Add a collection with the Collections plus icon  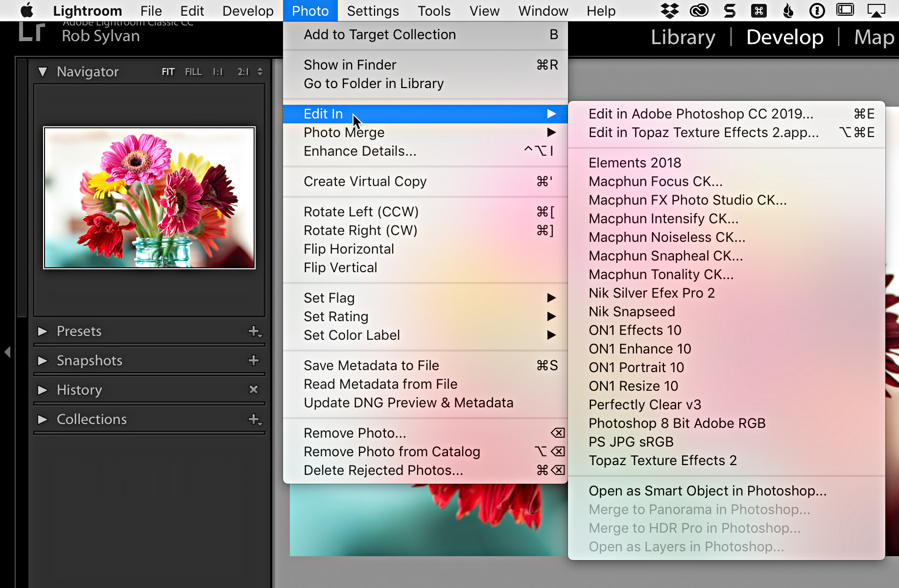tap(254, 420)
